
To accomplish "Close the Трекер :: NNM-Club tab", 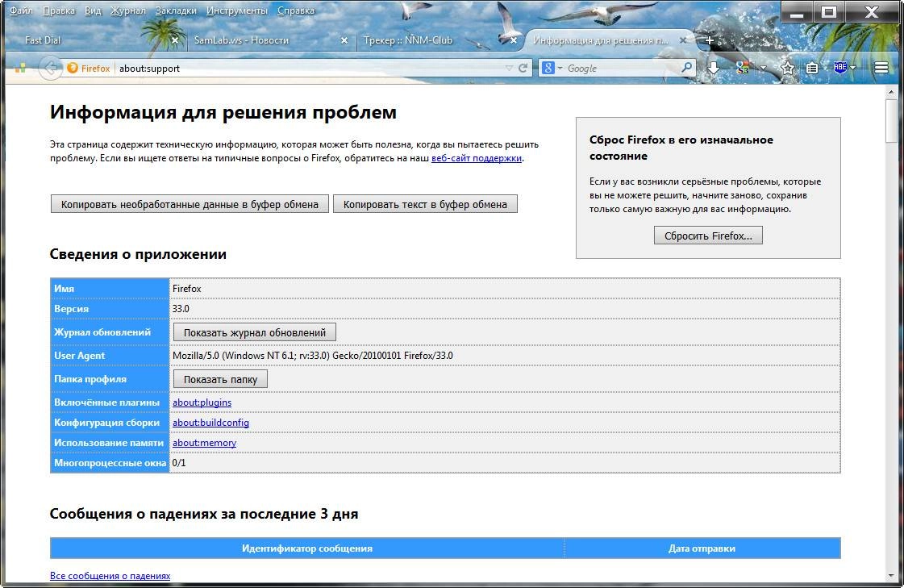I will tap(513, 40).
